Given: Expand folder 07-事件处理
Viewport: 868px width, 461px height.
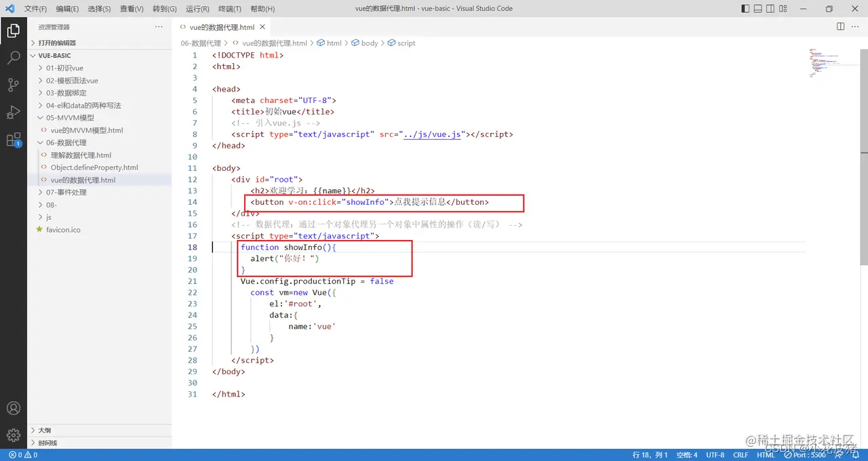Looking at the screenshot, I should (x=99, y=193).
